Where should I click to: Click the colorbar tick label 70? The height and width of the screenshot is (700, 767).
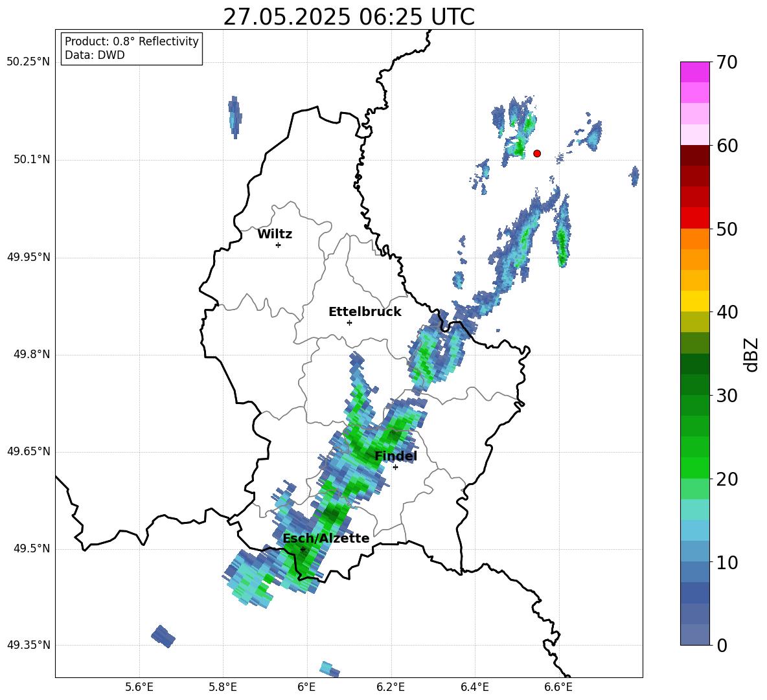(727, 63)
